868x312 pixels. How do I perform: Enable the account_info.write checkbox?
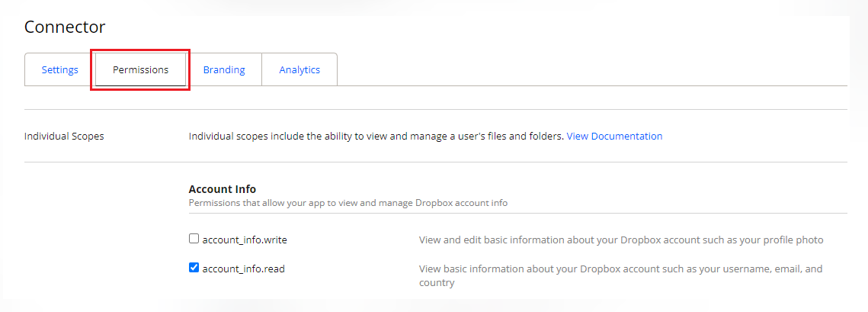(194, 239)
